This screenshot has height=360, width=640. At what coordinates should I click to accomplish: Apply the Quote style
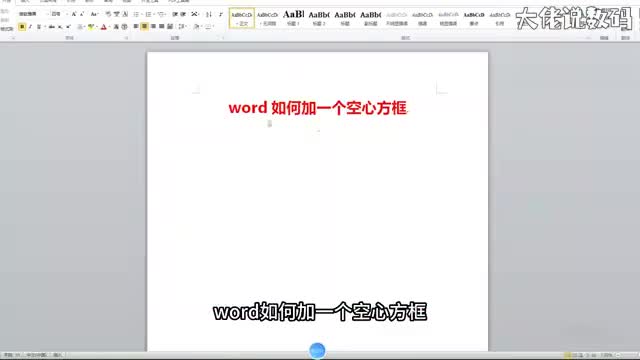coord(499,18)
